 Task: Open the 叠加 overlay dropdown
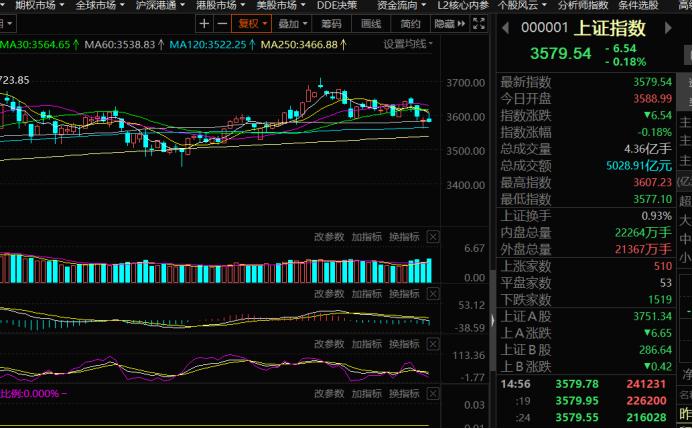tap(292, 24)
